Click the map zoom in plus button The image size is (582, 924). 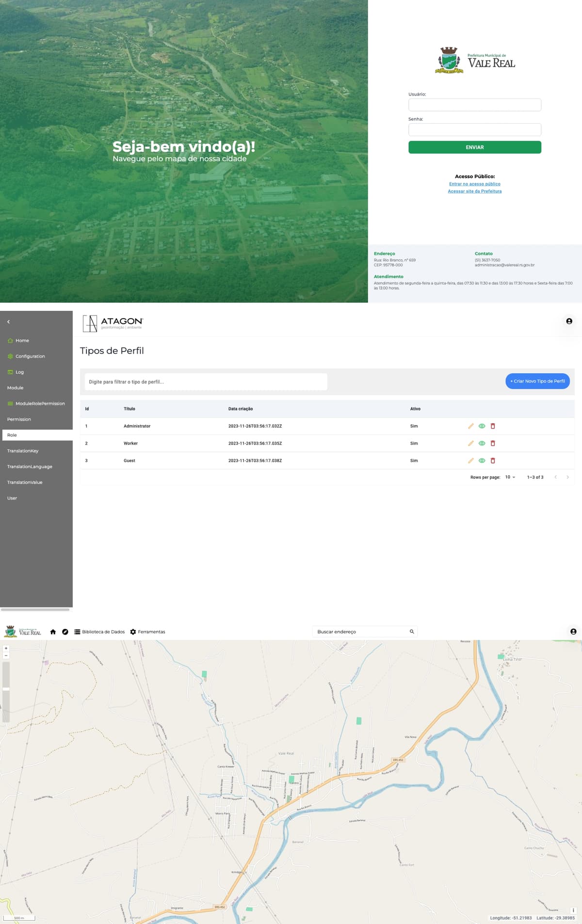(x=6, y=648)
